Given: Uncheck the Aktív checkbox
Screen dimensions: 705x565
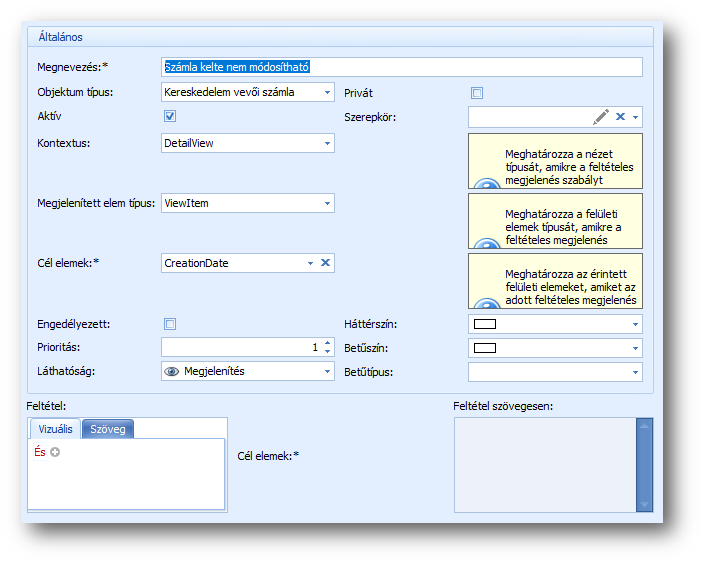Looking at the screenshot, I should 170,117.
